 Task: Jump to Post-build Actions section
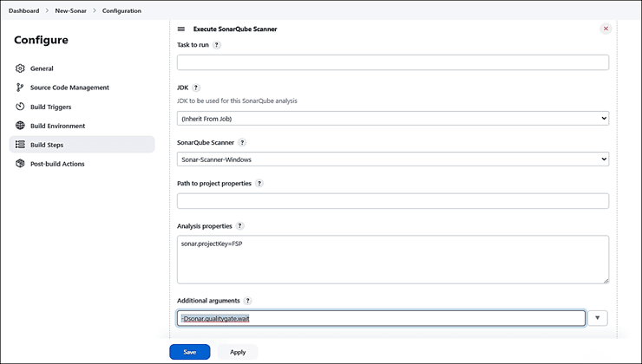point(57,164)
